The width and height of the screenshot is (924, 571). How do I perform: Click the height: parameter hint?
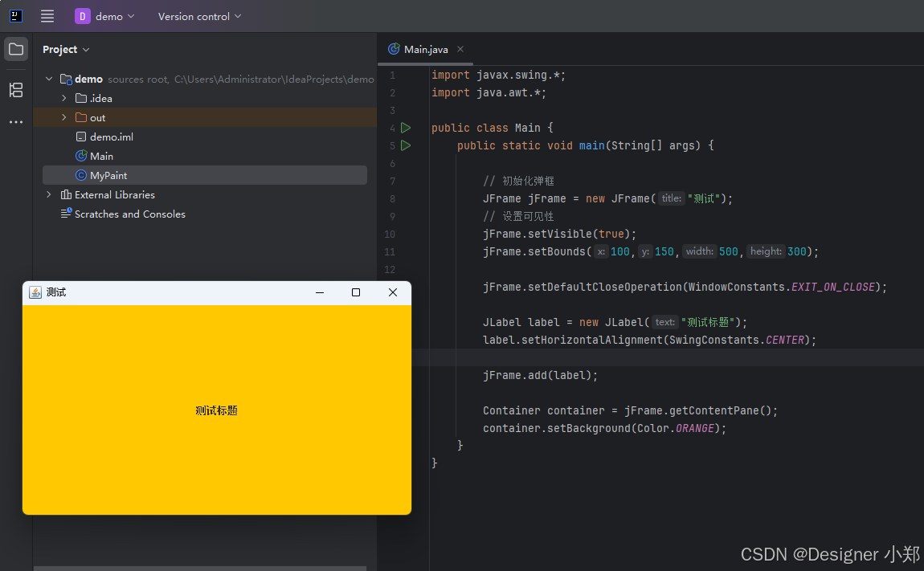[x=766, y=251]
